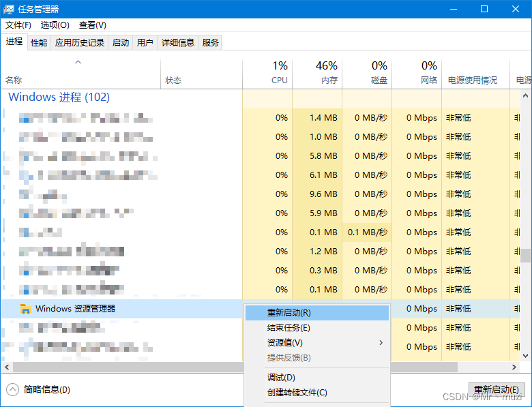Image resolution: width=532 pixels, height=407 pixels.
Task: Expand the 资源值(V) submenu
Action: point(317,342)
